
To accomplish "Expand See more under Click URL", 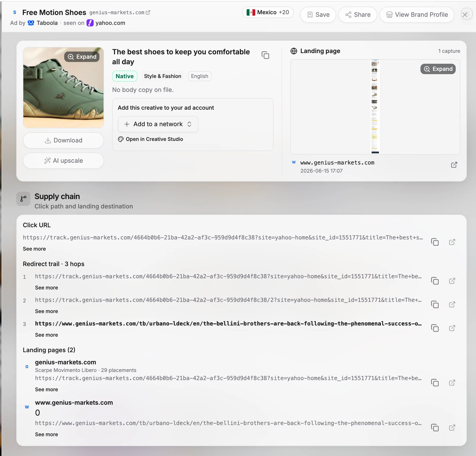I will (34, 249).
